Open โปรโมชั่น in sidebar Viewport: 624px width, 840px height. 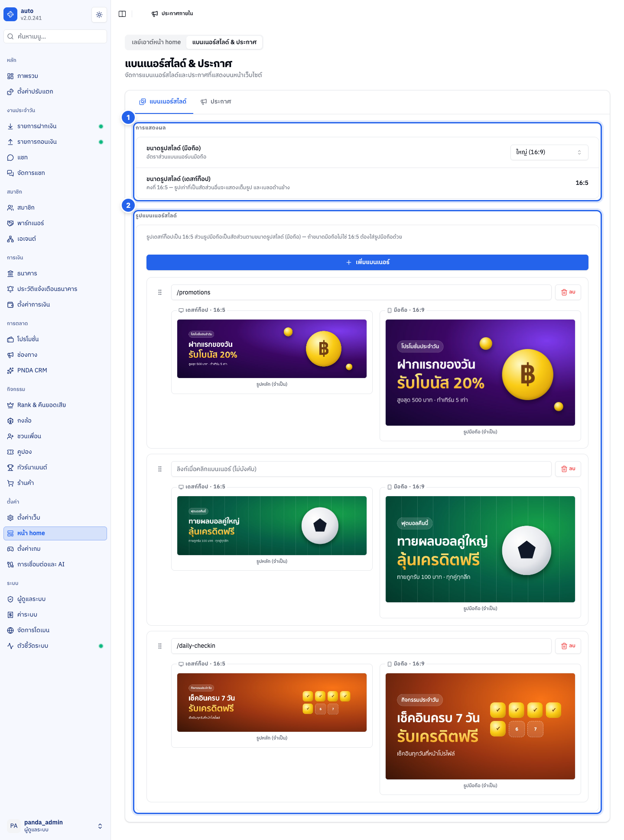[55, 339]
